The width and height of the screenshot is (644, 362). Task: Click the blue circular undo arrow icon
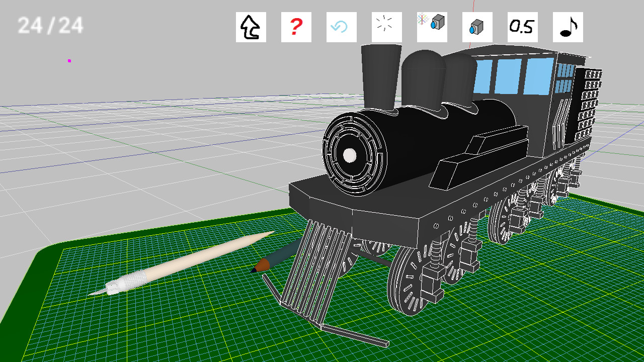coord(342,27)
